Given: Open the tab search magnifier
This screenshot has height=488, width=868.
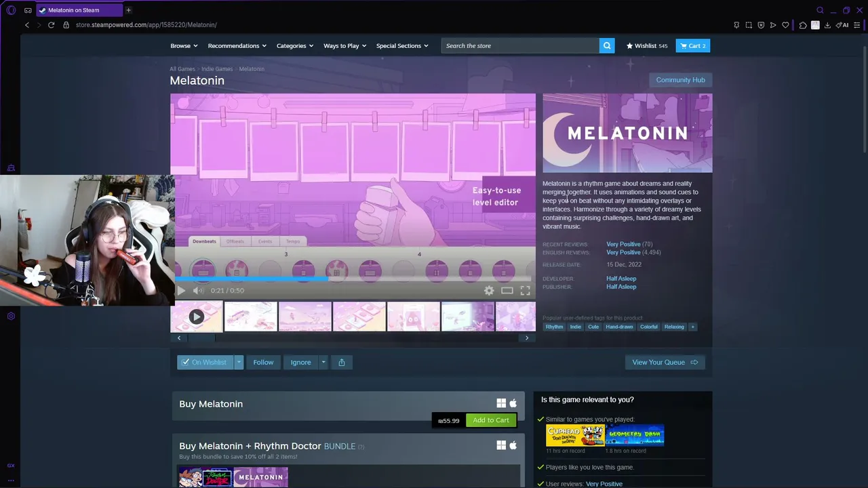Looking at the screenshot, I should coord(820,10).
